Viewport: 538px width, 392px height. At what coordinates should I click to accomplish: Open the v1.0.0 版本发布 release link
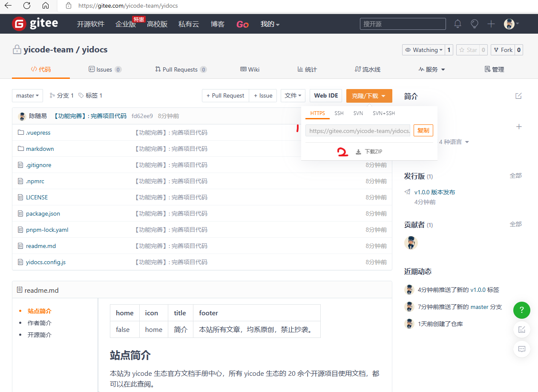pos(434,192)
